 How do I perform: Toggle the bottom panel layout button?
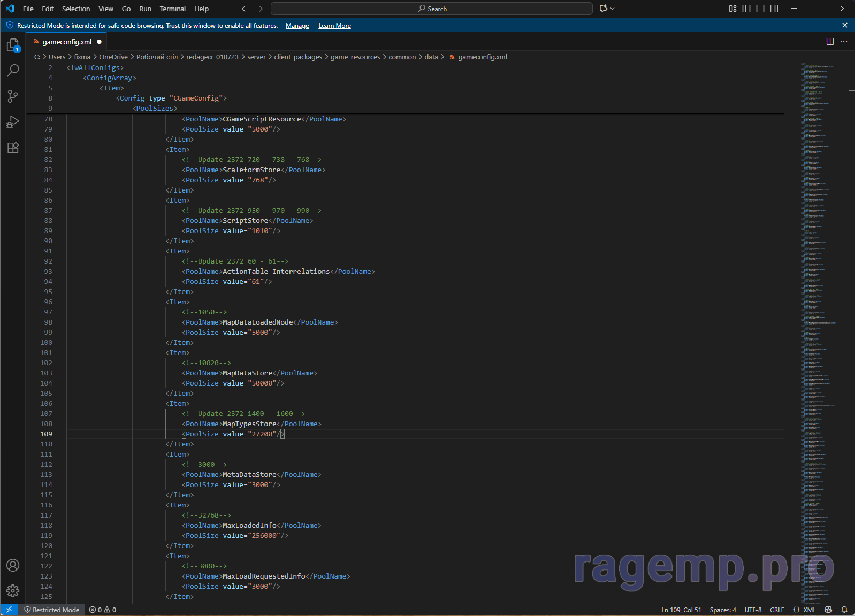click(x=760, y=9)
